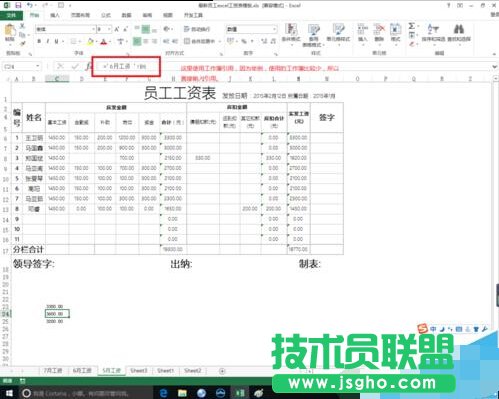499x399 pixels.
Task: Toggle Italic formatting
Action: pos(48,41)
